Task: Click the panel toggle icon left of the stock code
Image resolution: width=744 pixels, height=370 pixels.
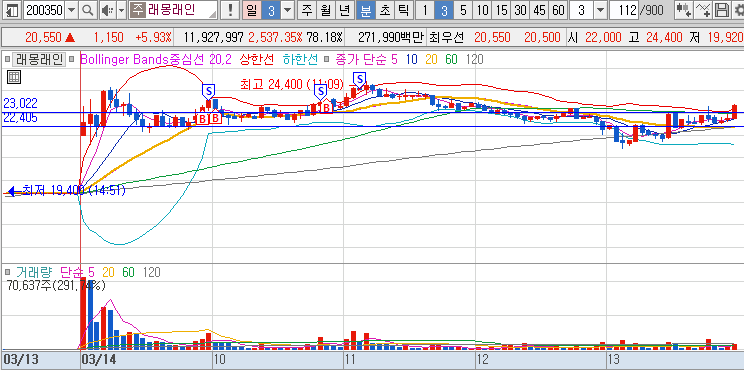Action: pyautogui.click(x=12, y=10)
